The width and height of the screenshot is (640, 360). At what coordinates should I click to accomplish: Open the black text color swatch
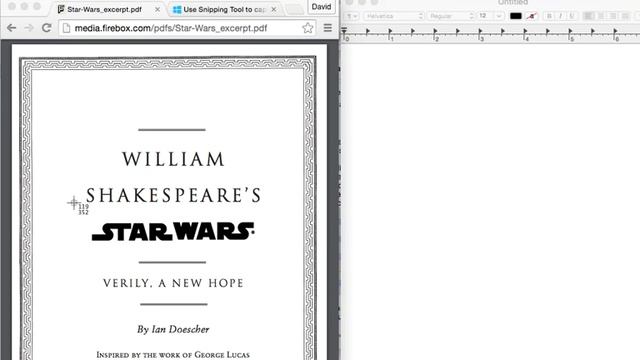click(x=516, y=16)
